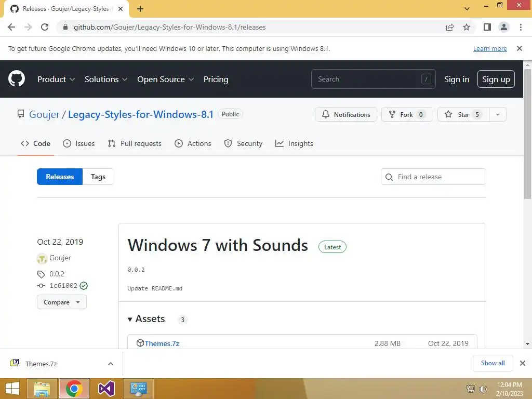
Task: Click the taskbar clock showing 12:04 PM
Action: pyautogui.click(x=509, y=389)
